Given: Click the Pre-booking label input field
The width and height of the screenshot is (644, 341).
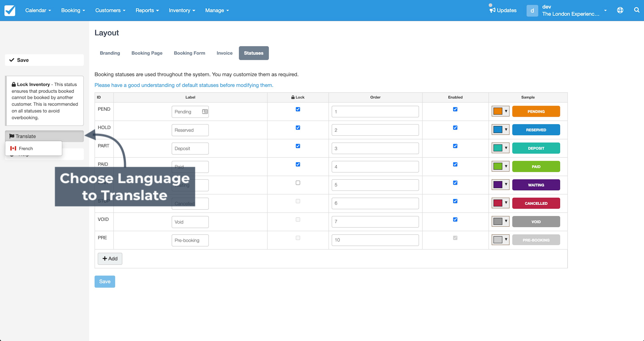Looking at the screenshot, I should (190, 240).
